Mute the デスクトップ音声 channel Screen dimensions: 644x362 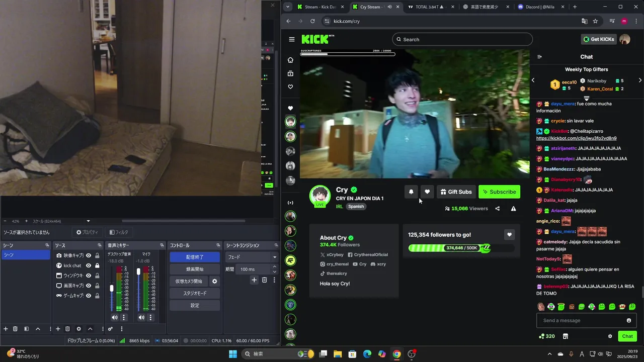[x=115, y=317]
